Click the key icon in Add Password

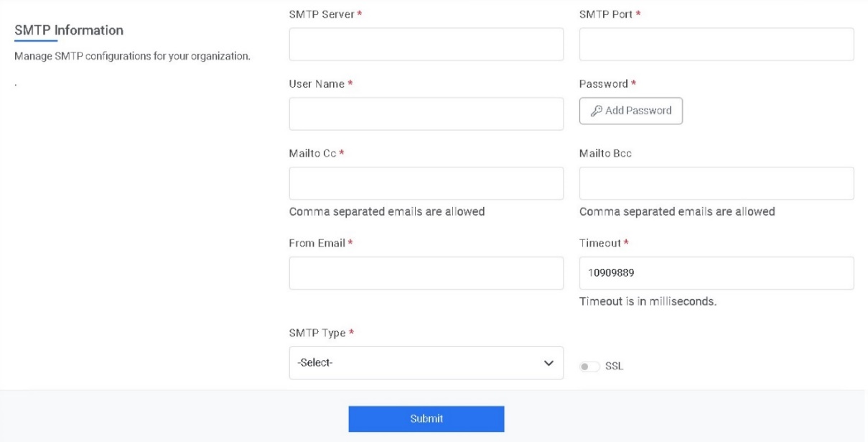[597, 111]
